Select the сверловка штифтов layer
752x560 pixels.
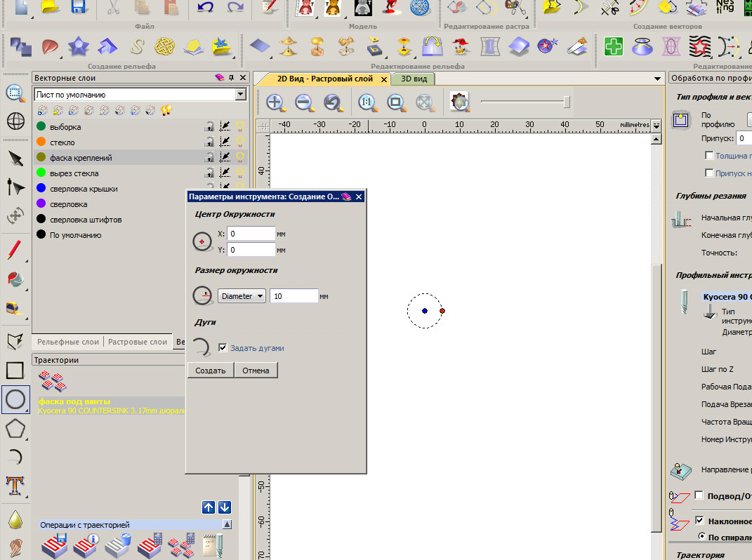coord(86,220)
